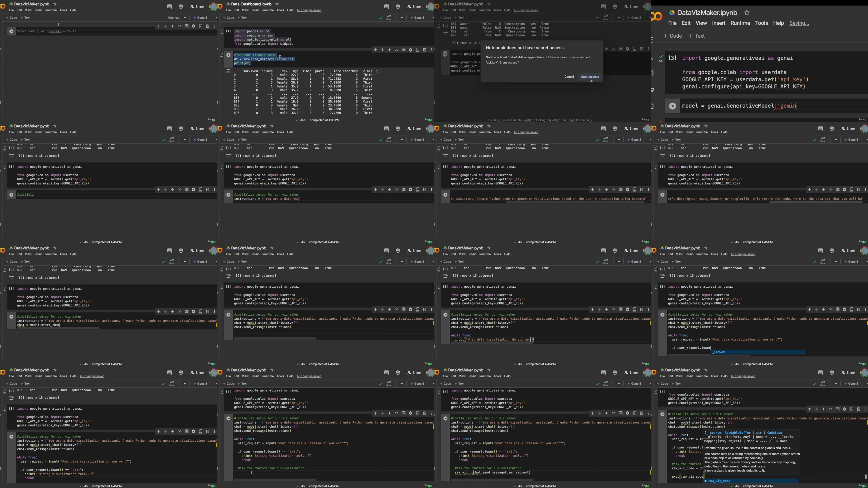Click Share in the Connect panel header
This screenshot has width=868, height=488.
click(197, 7)
